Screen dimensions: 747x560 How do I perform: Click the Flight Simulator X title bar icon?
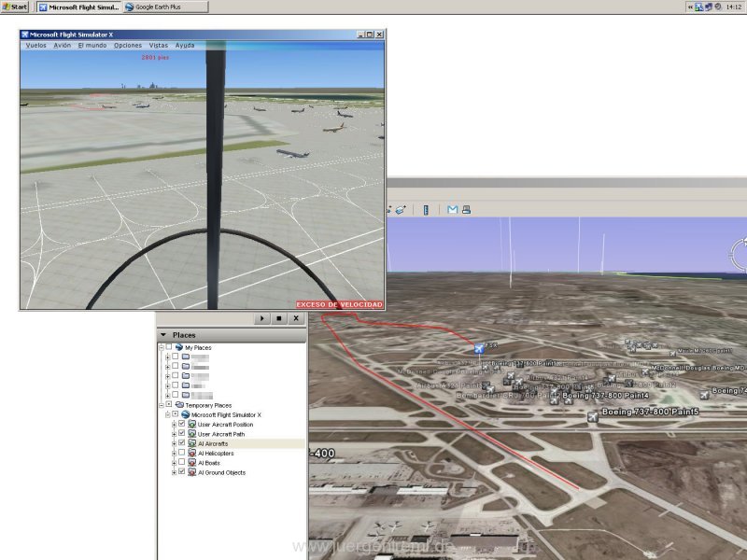(25, 35)
